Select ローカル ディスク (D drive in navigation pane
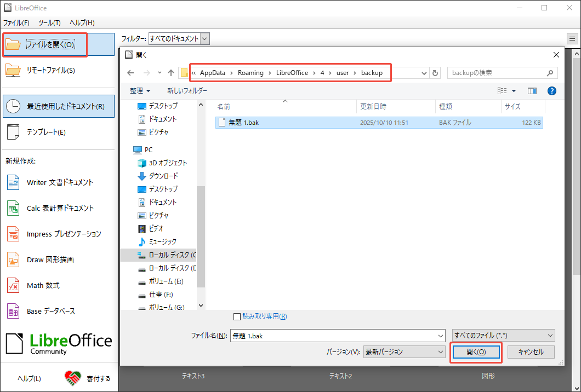Viewport: 581px width, 392px height. click(167, 268)
